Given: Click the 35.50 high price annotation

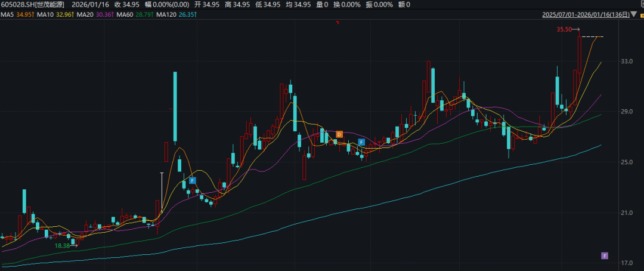Looking at the screenshot, I should coord(563,29).
